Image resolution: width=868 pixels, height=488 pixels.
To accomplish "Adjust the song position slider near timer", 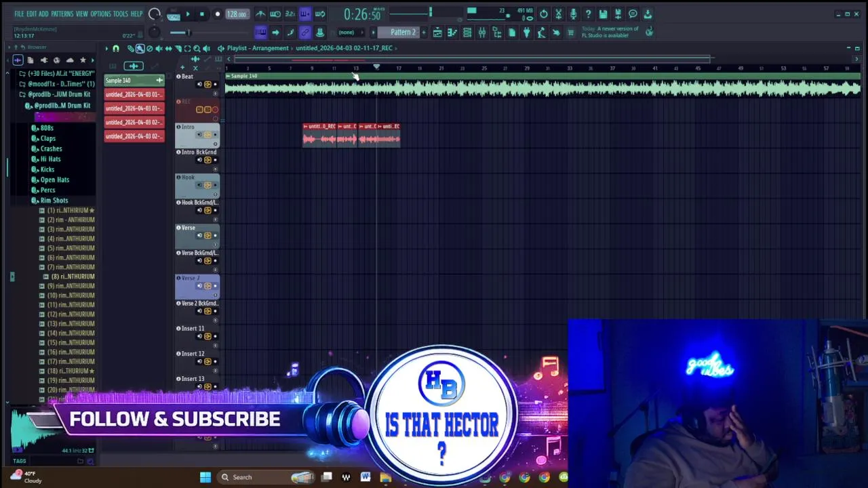I will (411, 13).
